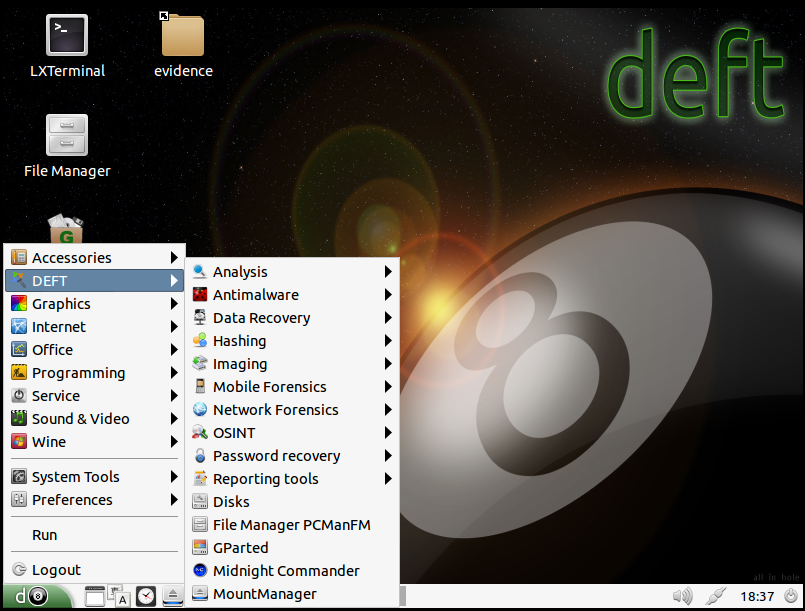Select the highlighted DEFT menu entry
This screenshot has width=805, height=611.
pos(94,281)
